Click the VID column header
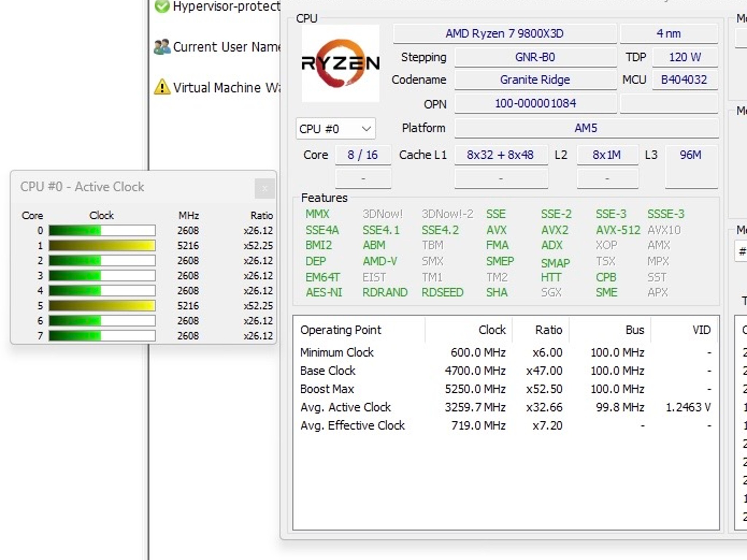This screenshot has width=747, height=560. [x=685, y=330]
